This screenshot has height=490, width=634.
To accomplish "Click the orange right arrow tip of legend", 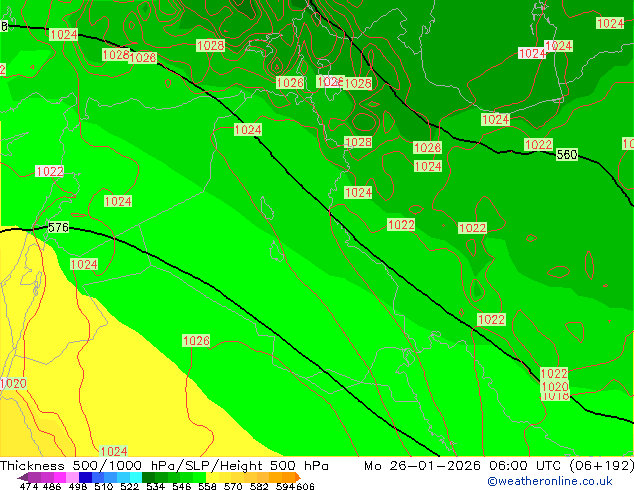I will [x=298, y=477].
